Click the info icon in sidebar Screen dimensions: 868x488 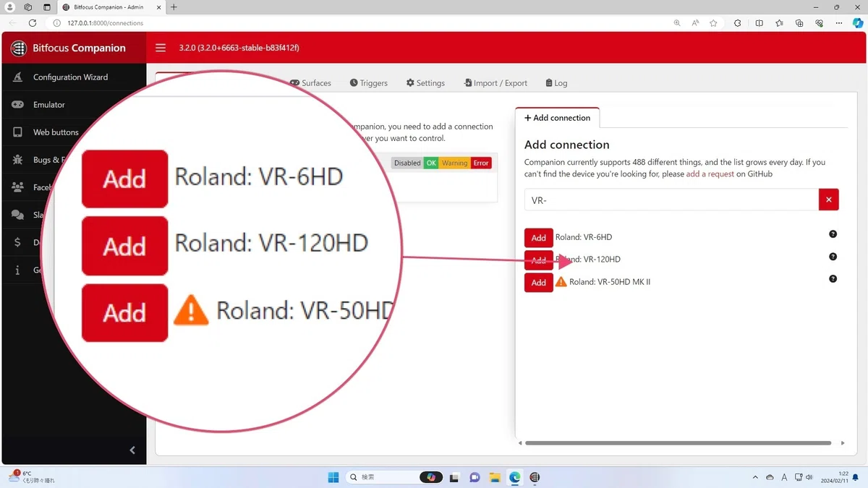[x=17, y=270]
